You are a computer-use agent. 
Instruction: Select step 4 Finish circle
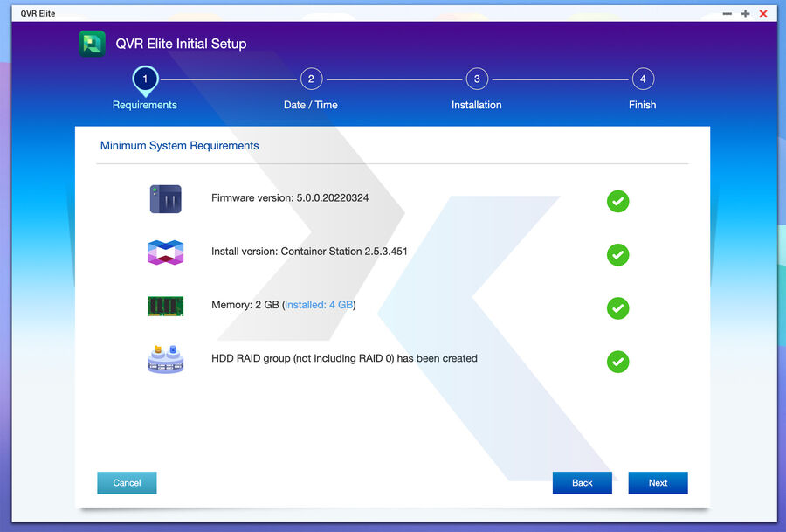pyautogui.click(x=643, y=79)
